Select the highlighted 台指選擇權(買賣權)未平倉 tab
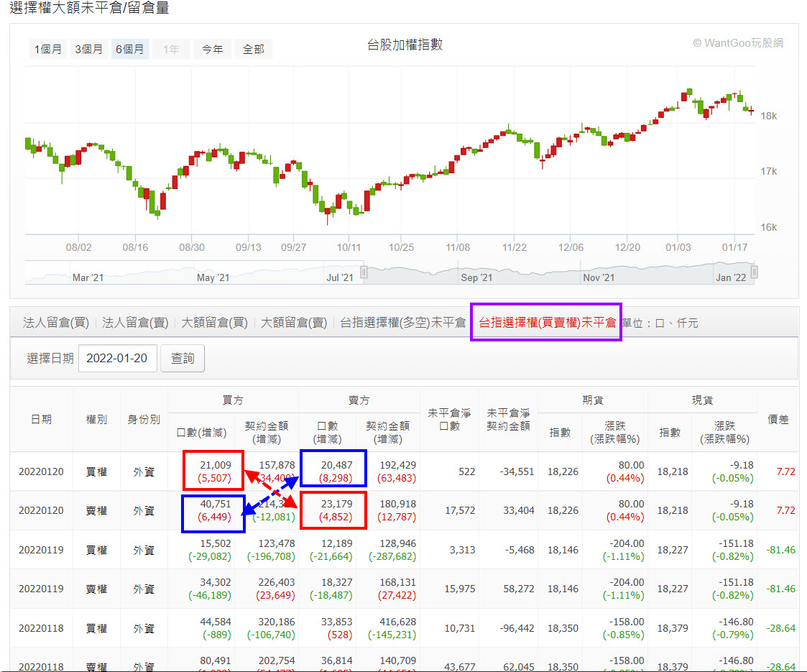This screenshot has width=807, height=672. click(545, 321)
